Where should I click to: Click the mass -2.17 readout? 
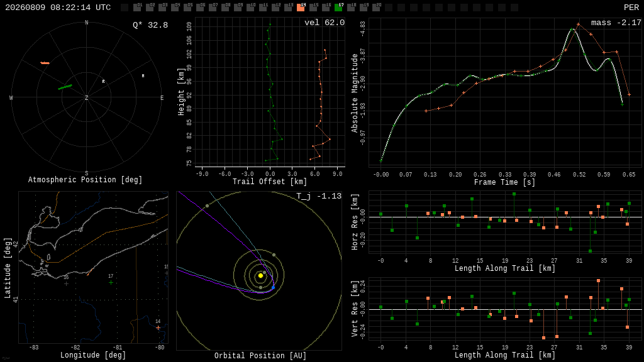[x=616, y=23]
